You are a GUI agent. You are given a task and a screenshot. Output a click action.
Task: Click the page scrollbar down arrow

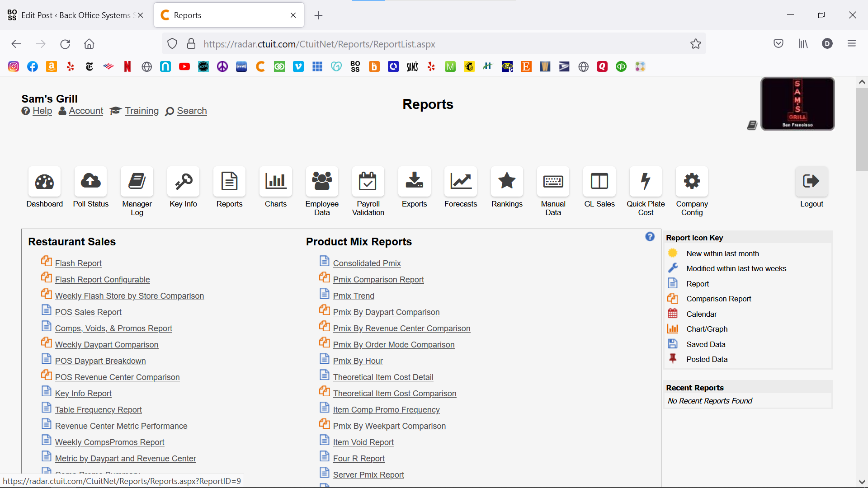(862, 482)
